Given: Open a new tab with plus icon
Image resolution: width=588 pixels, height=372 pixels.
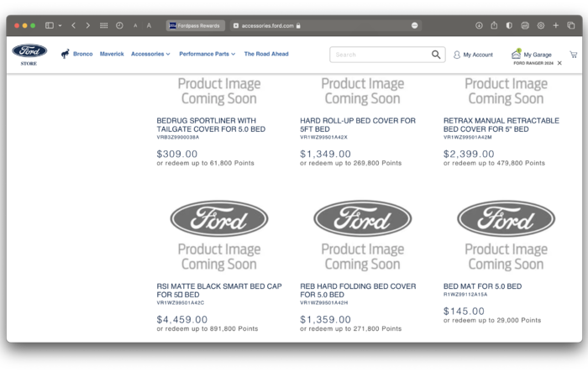Looking at the screenshot, I should [556, 25].
